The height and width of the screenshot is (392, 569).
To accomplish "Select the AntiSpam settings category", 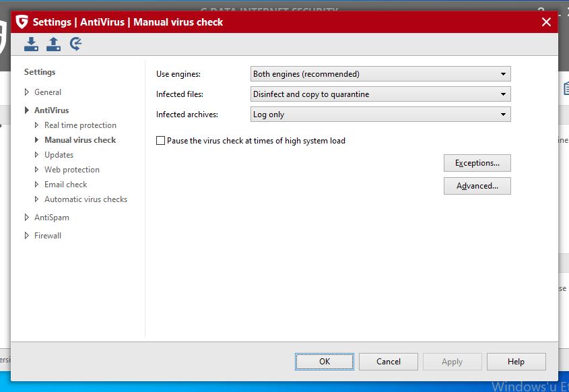I will tap(52, 218).
